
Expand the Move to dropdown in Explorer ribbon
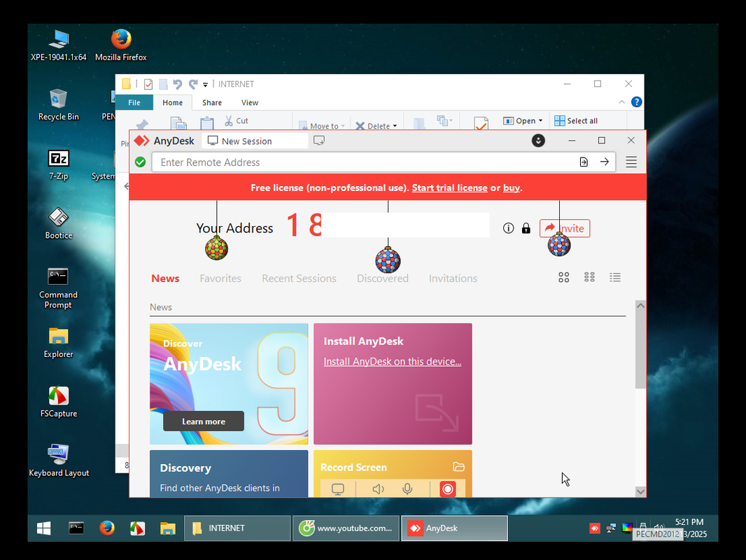tap(343, 126)
